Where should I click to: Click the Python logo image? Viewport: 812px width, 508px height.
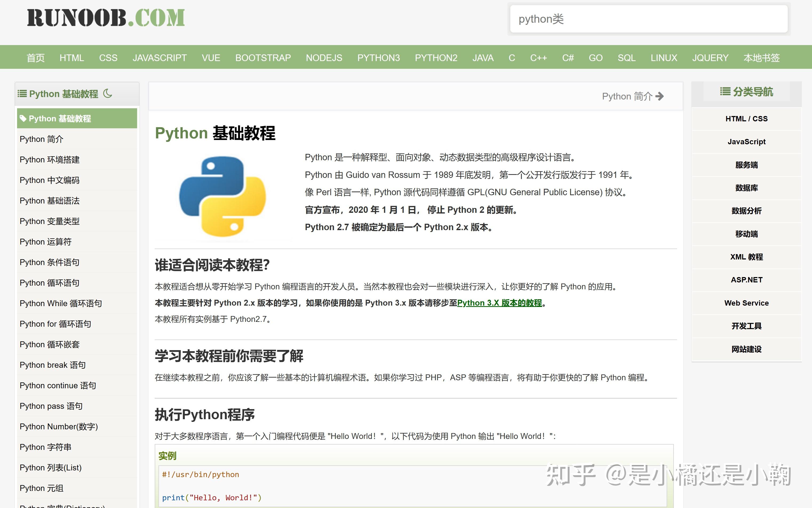[x=223, y=197]
